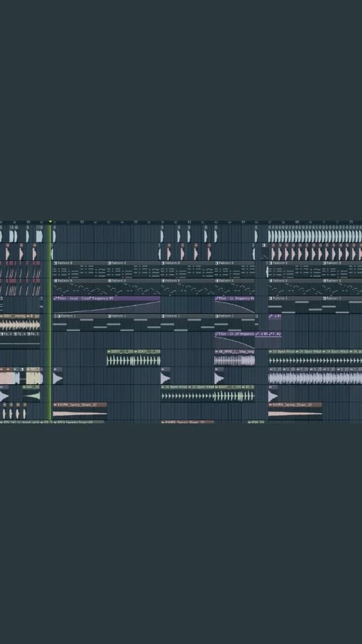The height and width of the screenshot is (644, 362).
Task: Select the long lavender waveform audio clip at far right
Action: click(x=315, y=376)
